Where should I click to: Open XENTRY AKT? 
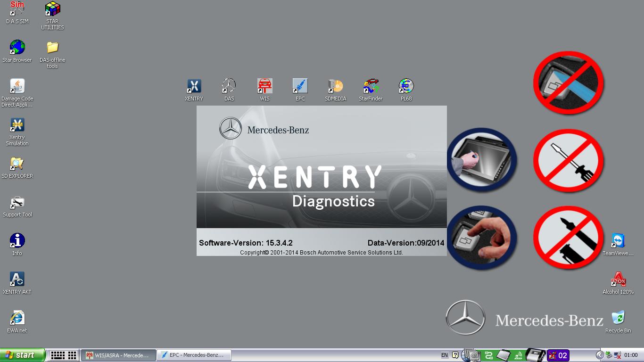point(17,279)
